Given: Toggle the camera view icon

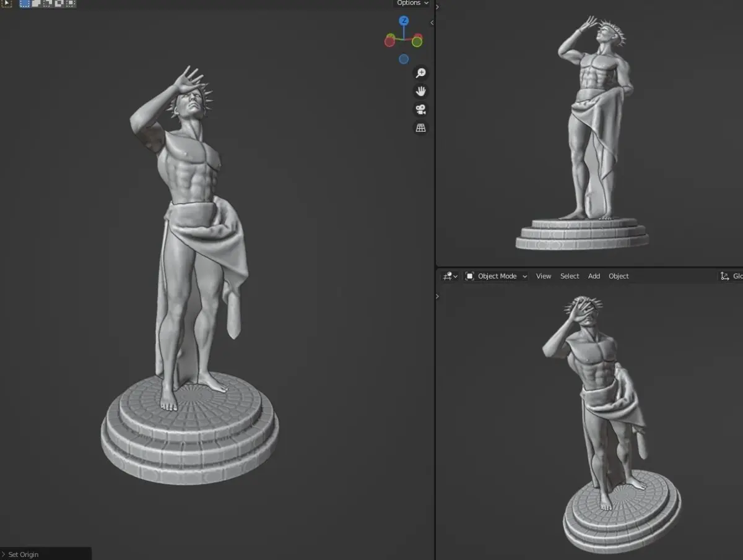Looking at the screenshot, I should (421, 110).
